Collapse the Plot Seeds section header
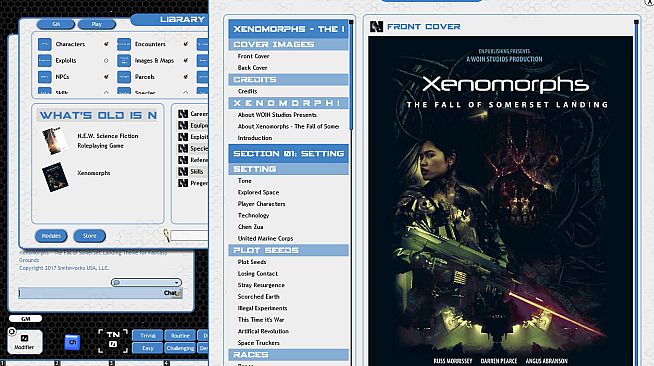The width and height of the screenshot is (654, 366). pos(288,250)
